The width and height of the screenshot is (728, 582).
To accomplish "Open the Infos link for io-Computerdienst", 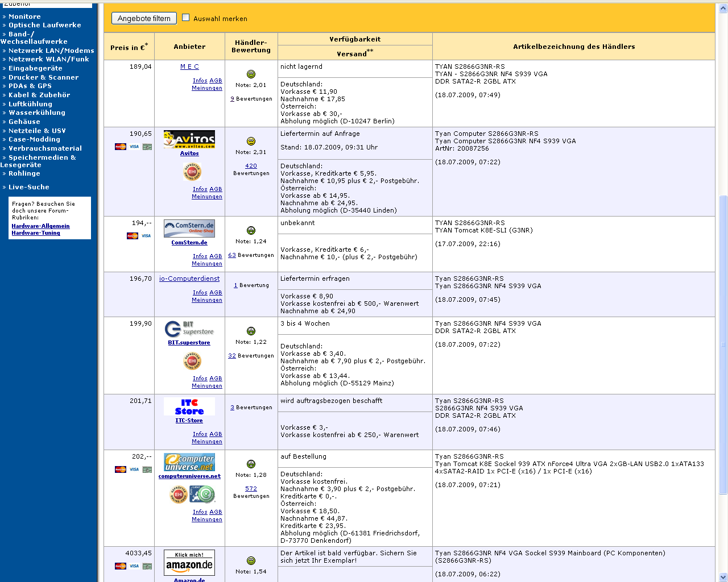I will (x=200, y=293).
